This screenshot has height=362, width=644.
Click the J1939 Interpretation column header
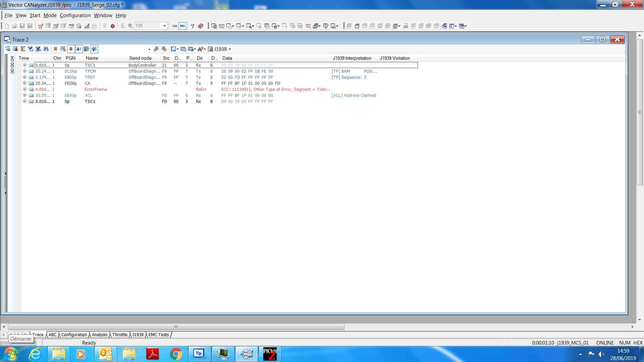354,58
